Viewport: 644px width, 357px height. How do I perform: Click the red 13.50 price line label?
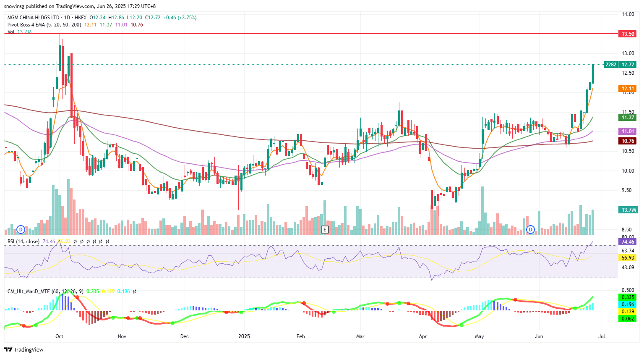tap(628, 34)
